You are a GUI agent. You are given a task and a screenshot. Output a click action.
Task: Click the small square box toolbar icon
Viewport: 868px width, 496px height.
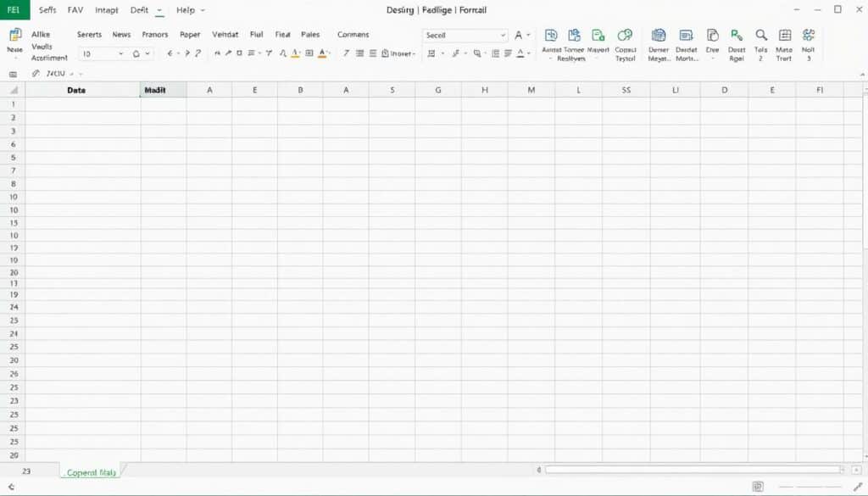pyautogui.click(x=239, y=53)
